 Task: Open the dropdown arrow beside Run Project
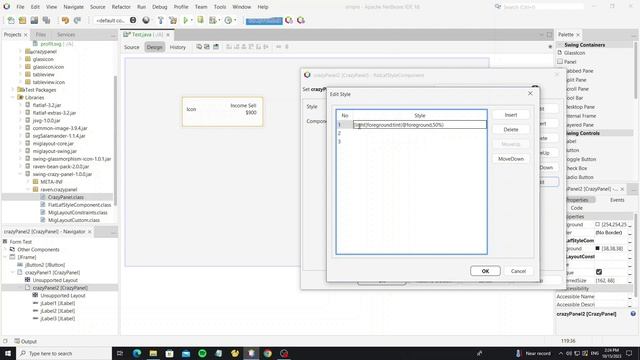pyautogui.click(x=192, y=20)
